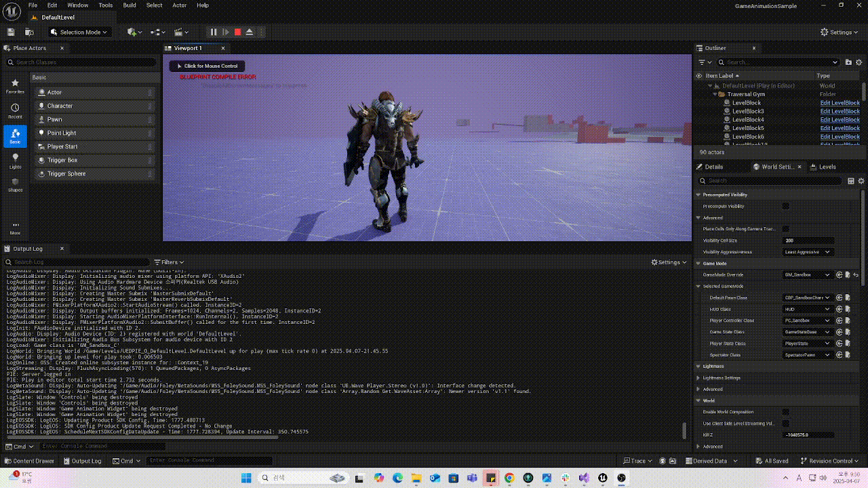This screenshot has height=488, width=868.
Task: Open the Windows Start menu
Action: [x=245, y=478]
